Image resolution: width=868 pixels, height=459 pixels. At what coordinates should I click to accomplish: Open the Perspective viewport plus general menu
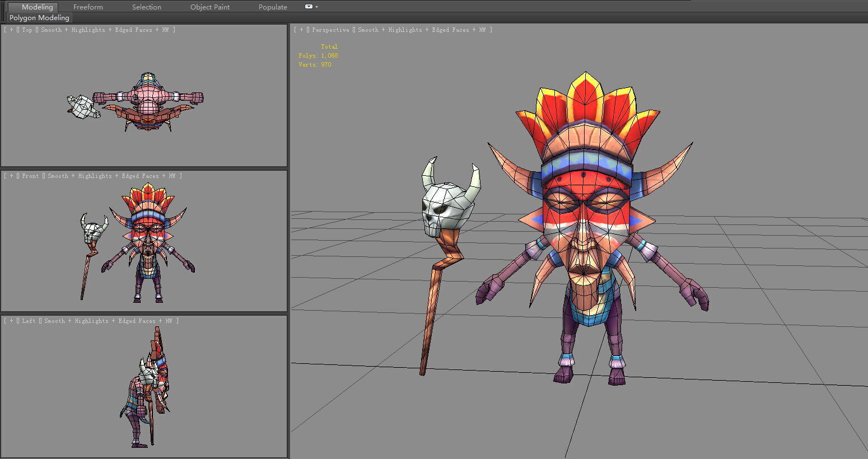point(301,30)
